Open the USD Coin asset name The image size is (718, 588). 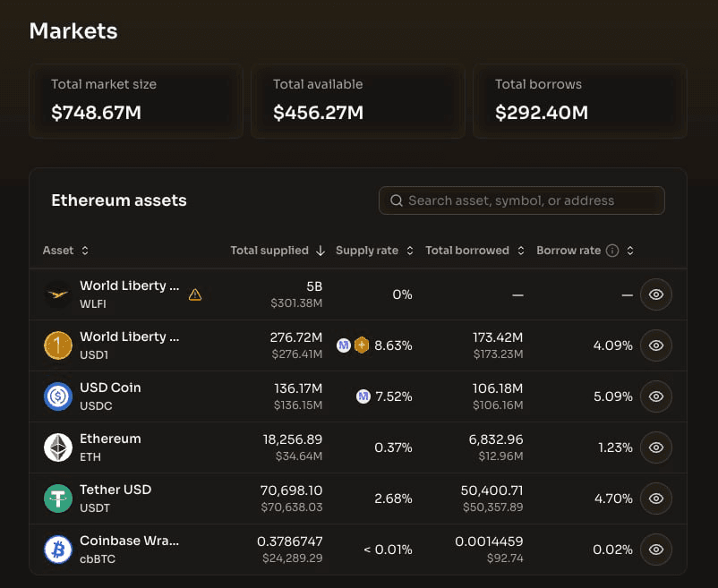[110, 388]
